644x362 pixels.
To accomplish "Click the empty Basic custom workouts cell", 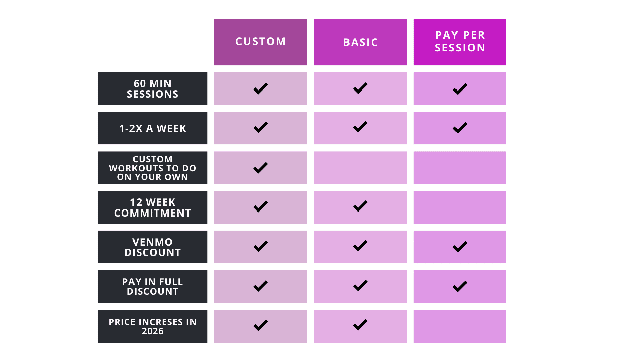I will point(360,168).
